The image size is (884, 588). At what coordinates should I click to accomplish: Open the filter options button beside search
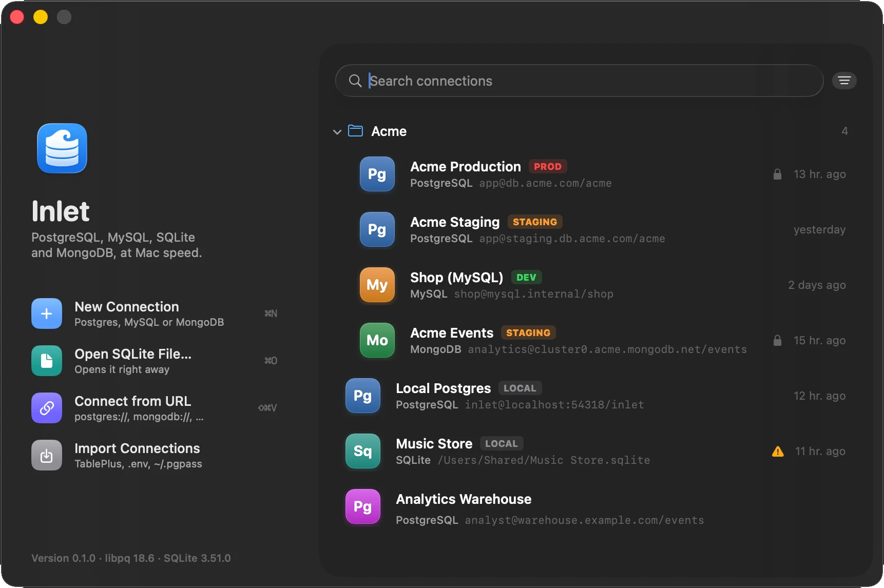[x=844, y=81]
